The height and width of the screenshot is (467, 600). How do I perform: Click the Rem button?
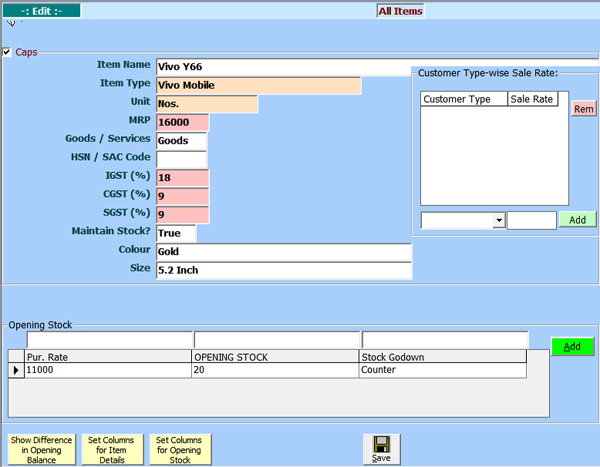(x=584, y=109)
